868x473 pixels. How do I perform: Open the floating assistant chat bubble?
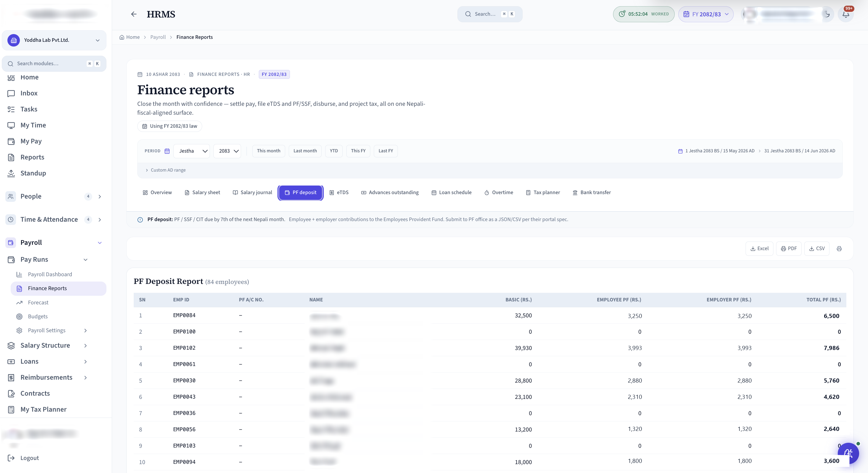tap(848, 453)
